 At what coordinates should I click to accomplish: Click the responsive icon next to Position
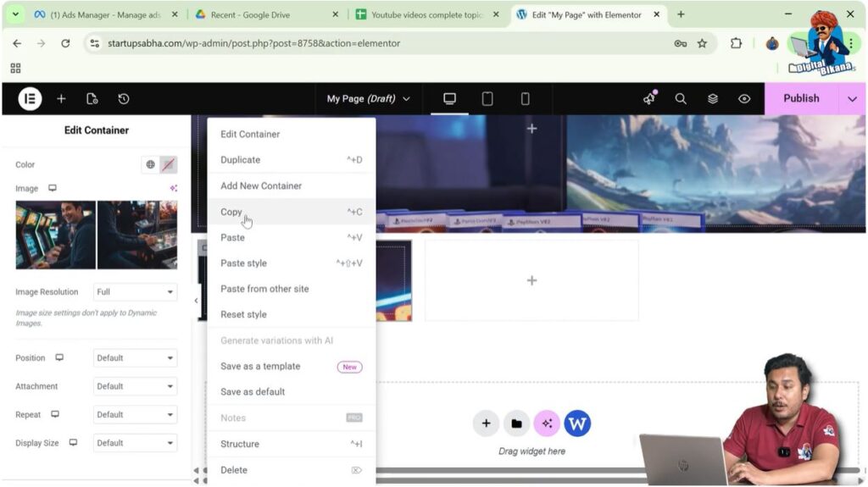click(59, 357)
